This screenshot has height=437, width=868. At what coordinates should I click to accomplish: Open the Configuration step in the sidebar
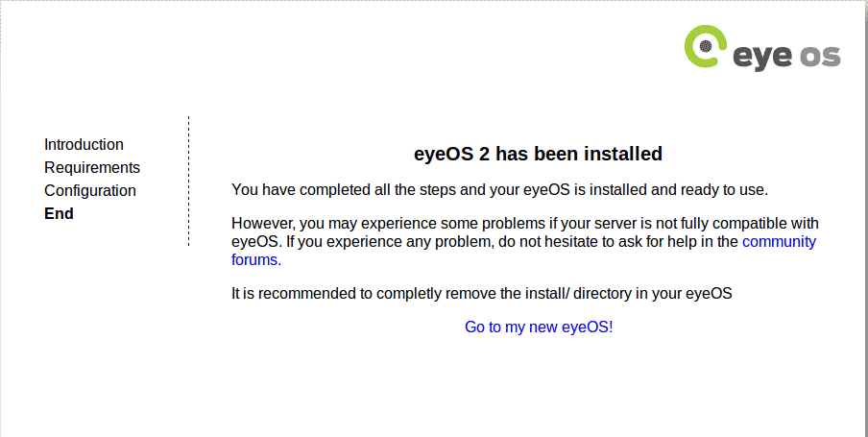tap(89, 190)
